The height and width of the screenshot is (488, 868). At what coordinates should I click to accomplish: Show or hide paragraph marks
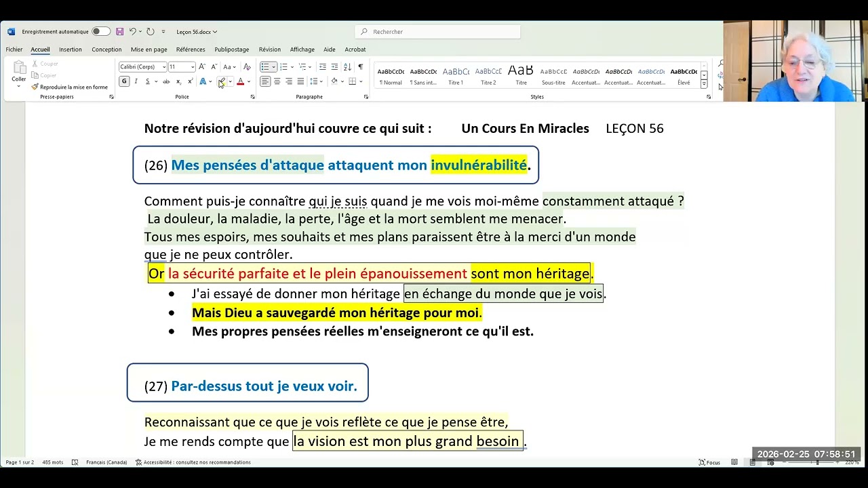click(x=360, y=67)
